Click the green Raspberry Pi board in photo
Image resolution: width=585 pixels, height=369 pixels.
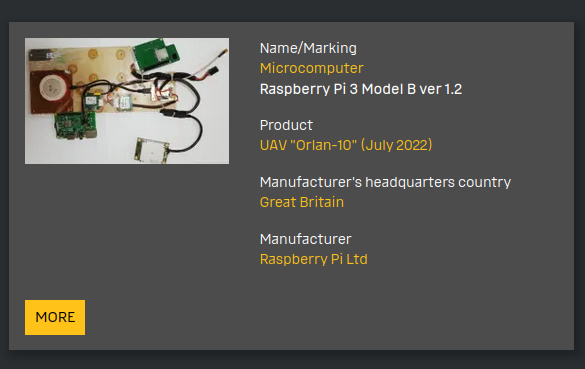click(76, 125)
